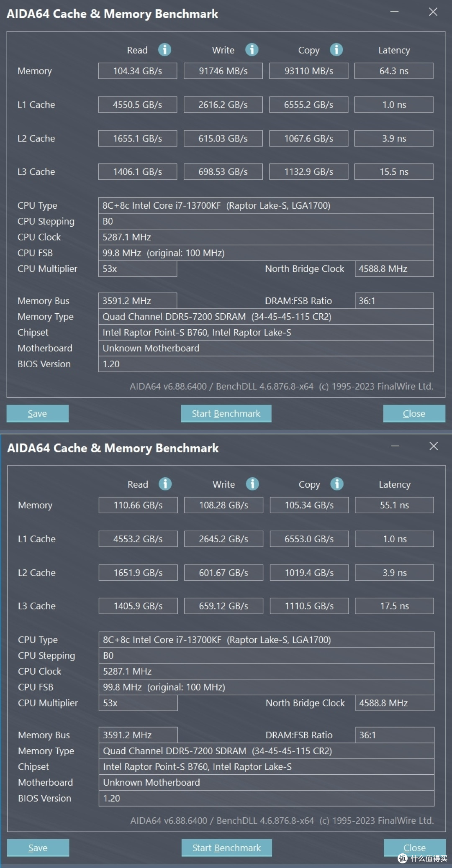The height and width of the screenshot is (868, 452).
Task: Select Memory read value 104.34 GB/s
Action: tap(138, 71)
